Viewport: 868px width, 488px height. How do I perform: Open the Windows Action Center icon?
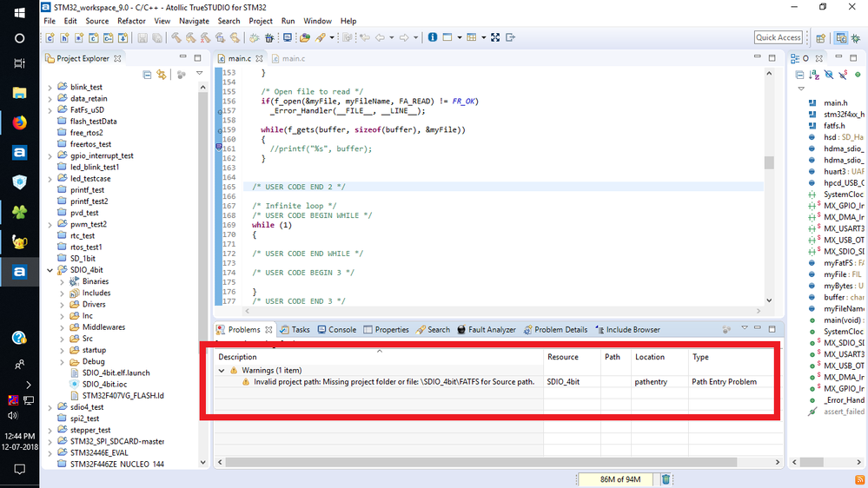point(19,469)
